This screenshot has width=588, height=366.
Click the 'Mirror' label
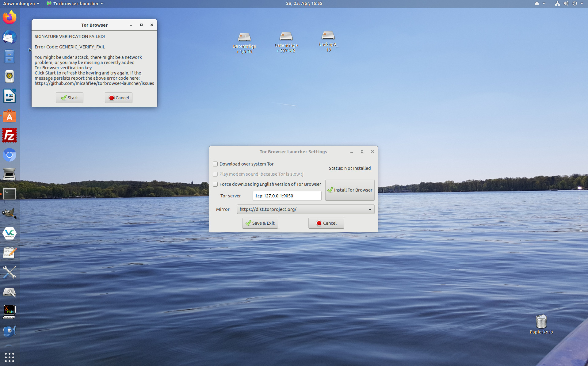click(x=223, y=209)
